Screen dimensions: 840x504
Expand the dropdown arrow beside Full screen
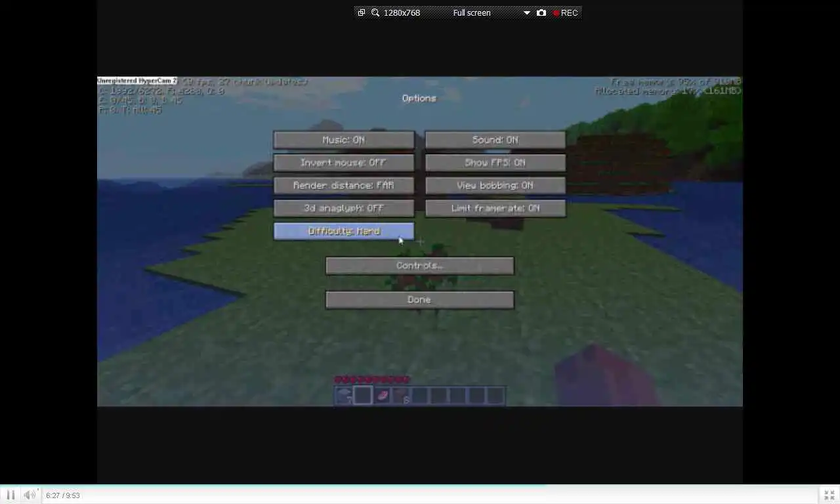click(x=526, y=12)
